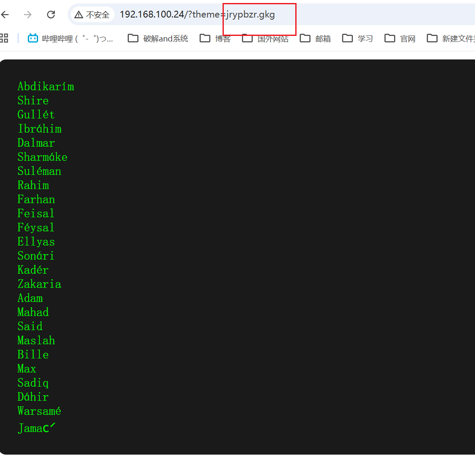Click the 不安全 security warning indicator

(x=92, y=15)
